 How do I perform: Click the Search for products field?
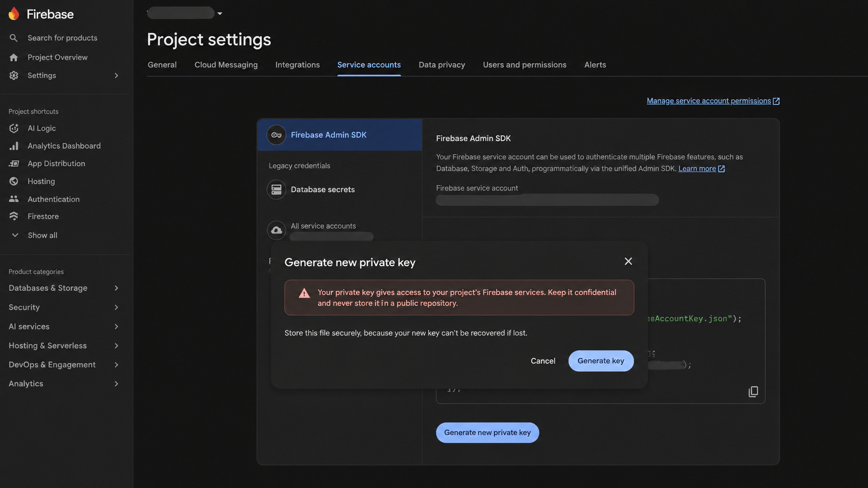[x=62, y=38]
